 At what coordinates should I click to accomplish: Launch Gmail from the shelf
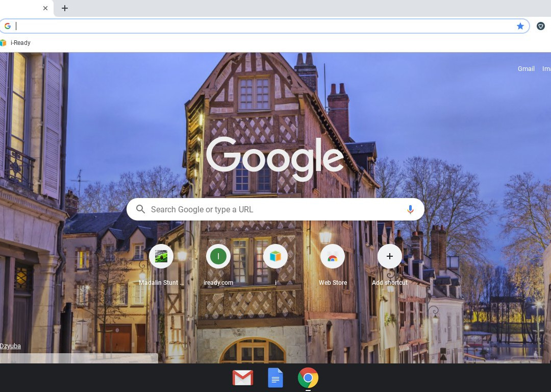coord(243,378)
